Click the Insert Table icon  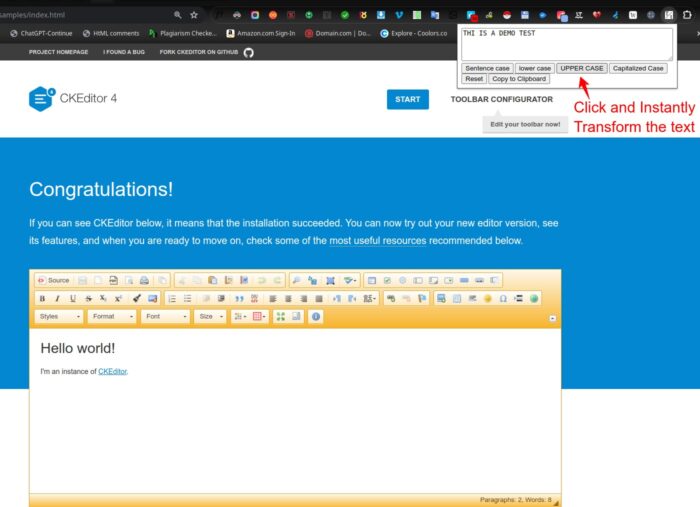pos(457,299)
